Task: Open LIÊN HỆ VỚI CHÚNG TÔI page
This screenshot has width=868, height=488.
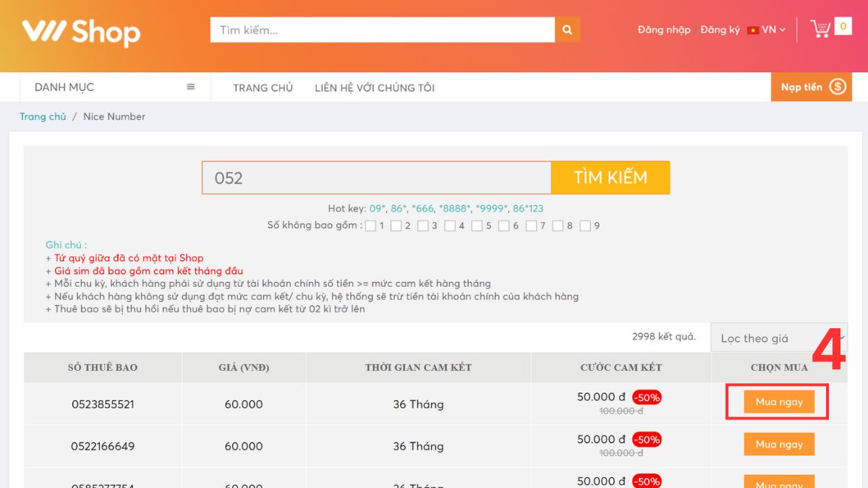Action: click(x=375, y=87)
